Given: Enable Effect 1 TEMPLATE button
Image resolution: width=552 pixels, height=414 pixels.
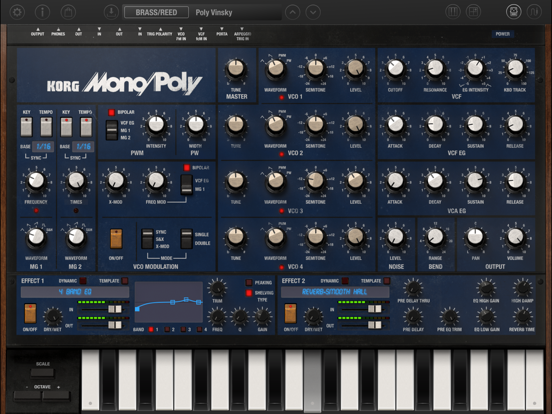Looking at the screenshot, I should pyautogui.click(x=125, y=281).
